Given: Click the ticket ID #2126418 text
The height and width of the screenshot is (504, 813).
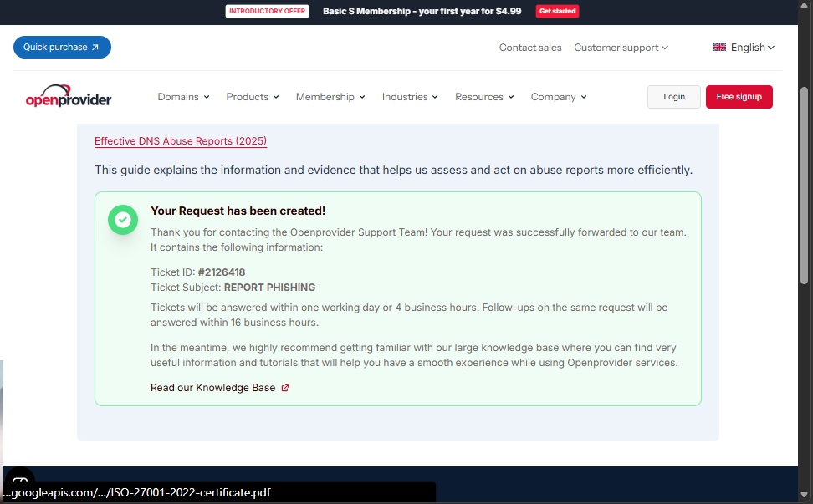Looking at the screenshot, I should pyautogui.click(x=222, y=272).
